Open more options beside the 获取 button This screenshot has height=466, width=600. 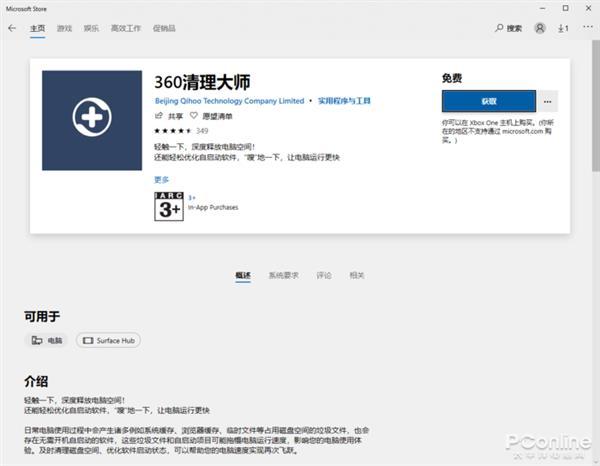point(548,101)
